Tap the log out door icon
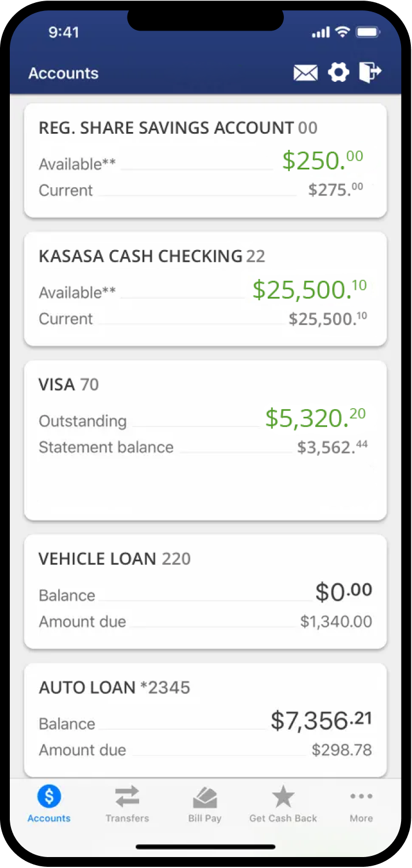 click(x=370, y=72)
